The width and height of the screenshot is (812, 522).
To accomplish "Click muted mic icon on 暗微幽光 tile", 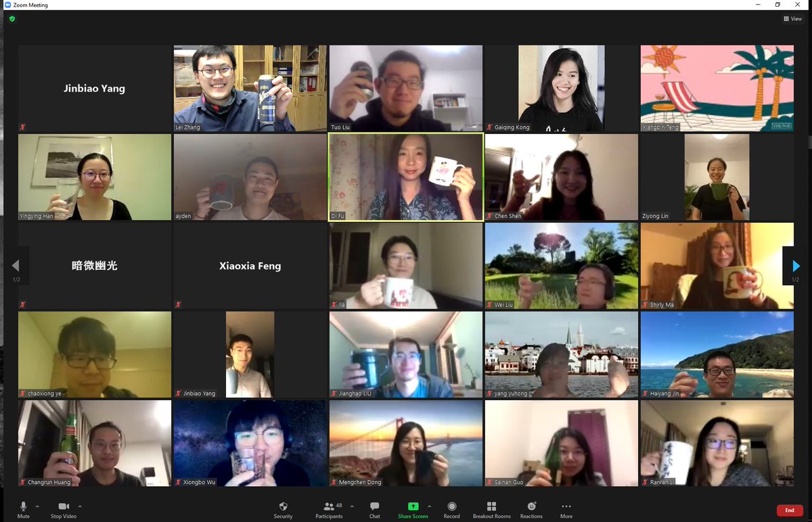I will coord(23,305).
